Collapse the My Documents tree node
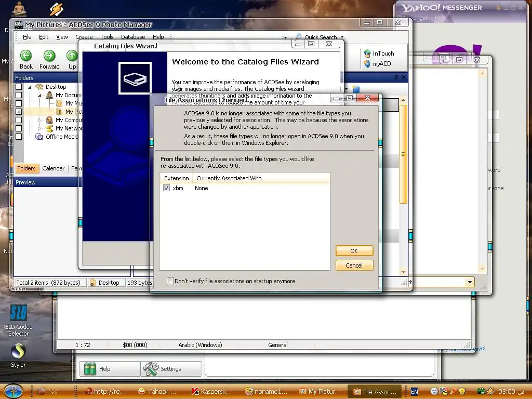 click(x=39, y=96)
